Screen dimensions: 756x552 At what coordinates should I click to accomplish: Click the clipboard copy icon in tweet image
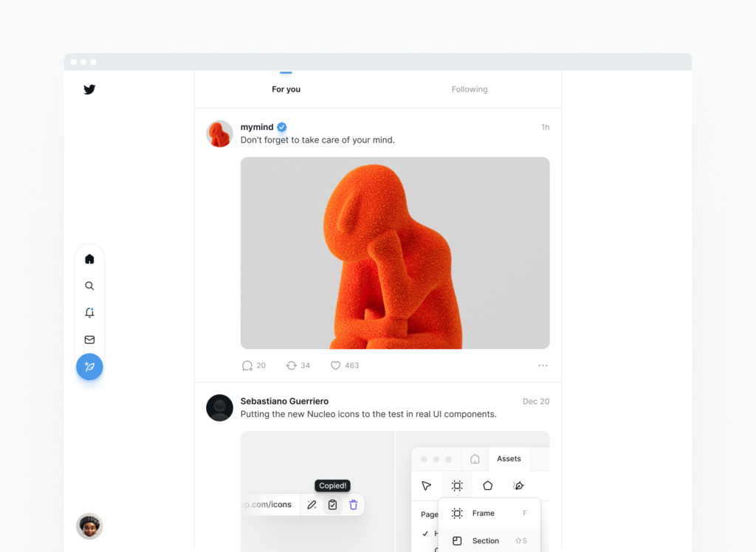(332, 505)
